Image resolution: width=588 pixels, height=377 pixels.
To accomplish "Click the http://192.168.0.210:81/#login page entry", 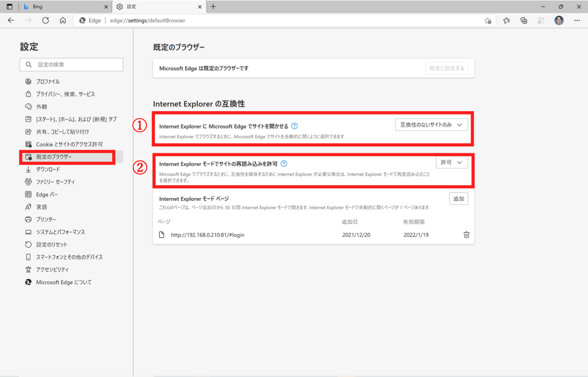I will [x=208, y=235].
